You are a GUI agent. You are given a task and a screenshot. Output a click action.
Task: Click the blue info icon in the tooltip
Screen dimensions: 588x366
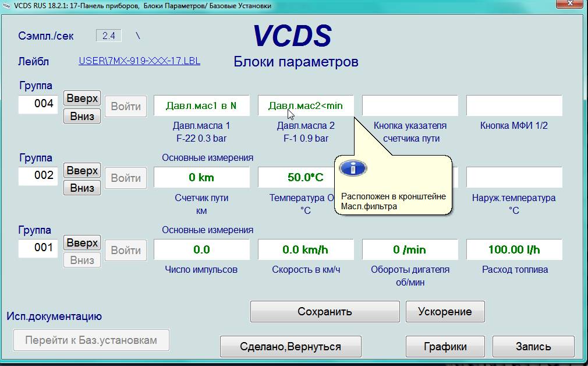coord(353,168)
